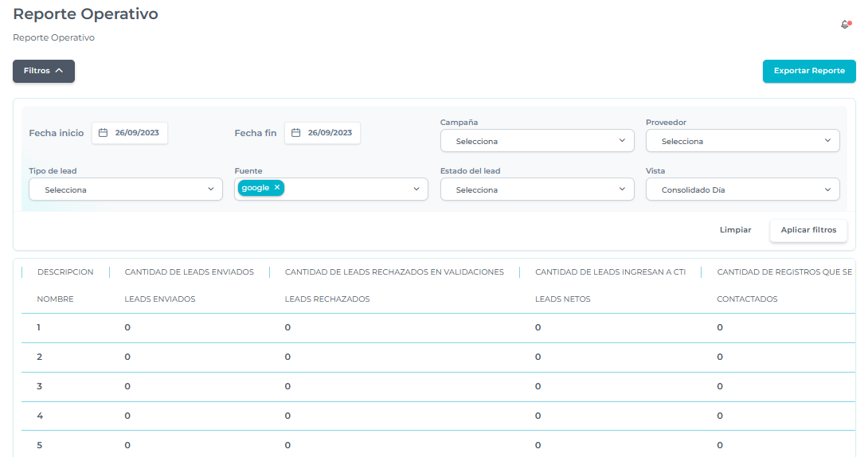This screenshot has height=457, width=868.
Task: Click the CANTIDAD DE LEADS ENVIADOS header
Action: [189, 272]
